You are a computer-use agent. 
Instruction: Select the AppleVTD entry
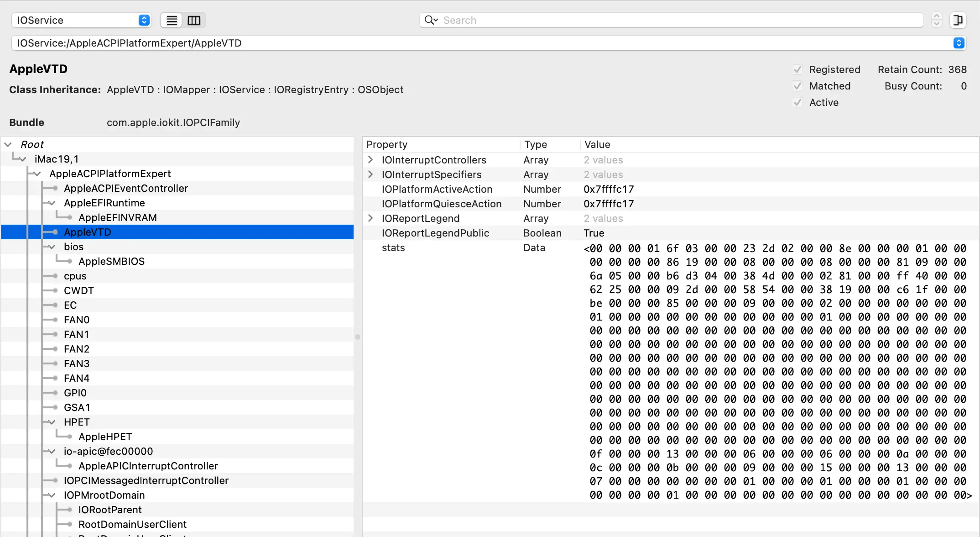coord(88,232)
